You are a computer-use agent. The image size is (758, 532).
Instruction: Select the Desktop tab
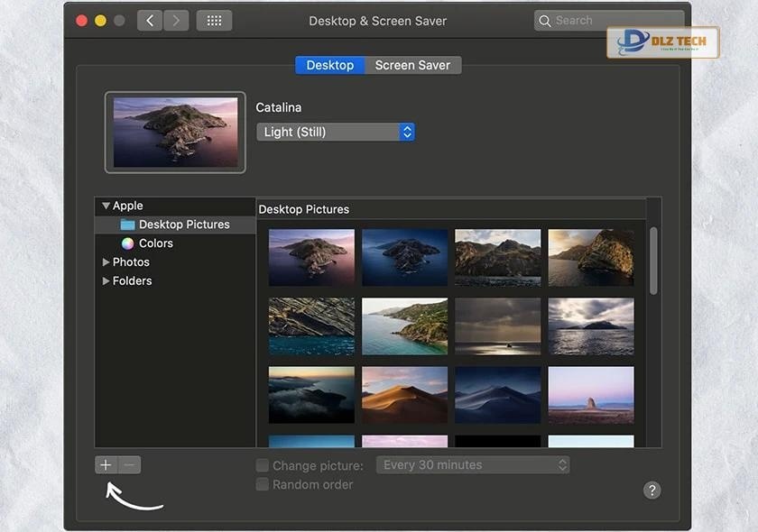coord(330,65)
